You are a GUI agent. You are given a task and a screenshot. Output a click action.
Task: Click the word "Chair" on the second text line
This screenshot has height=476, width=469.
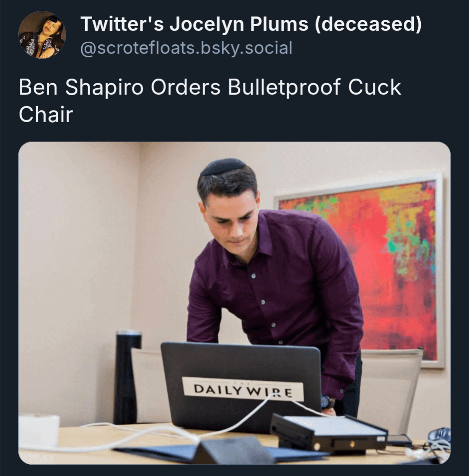tap(46, 114)
